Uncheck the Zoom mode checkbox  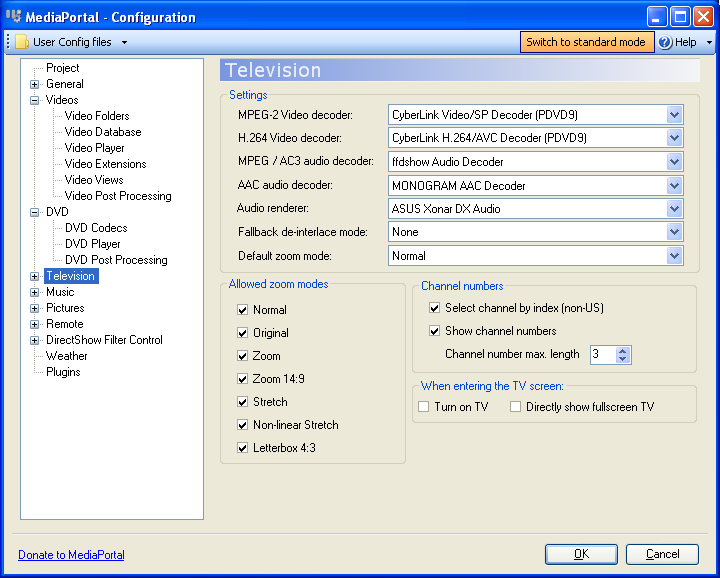tap(242, 356)
